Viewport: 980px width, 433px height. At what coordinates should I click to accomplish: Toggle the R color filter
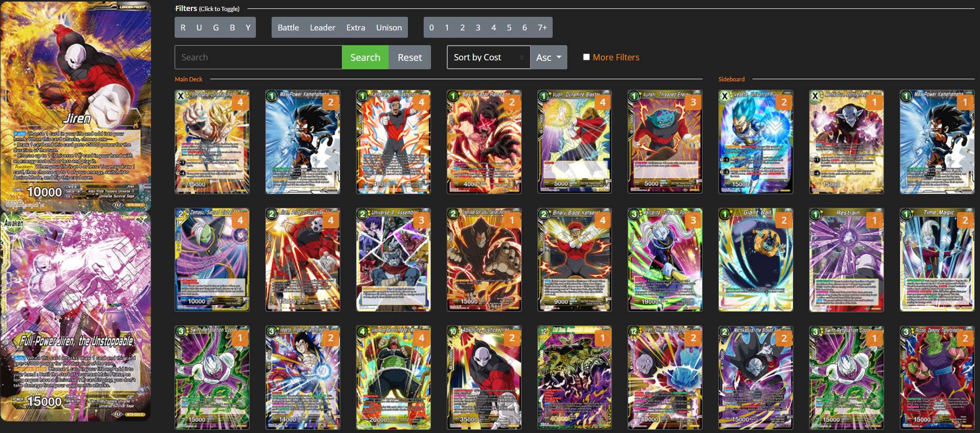183,28
